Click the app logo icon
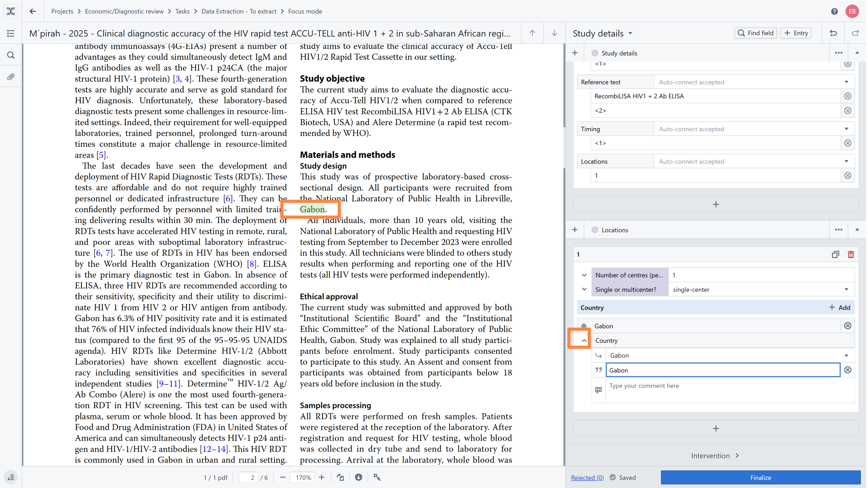The height and width of the screenshot is (488, 868). [x=11, y=11]
